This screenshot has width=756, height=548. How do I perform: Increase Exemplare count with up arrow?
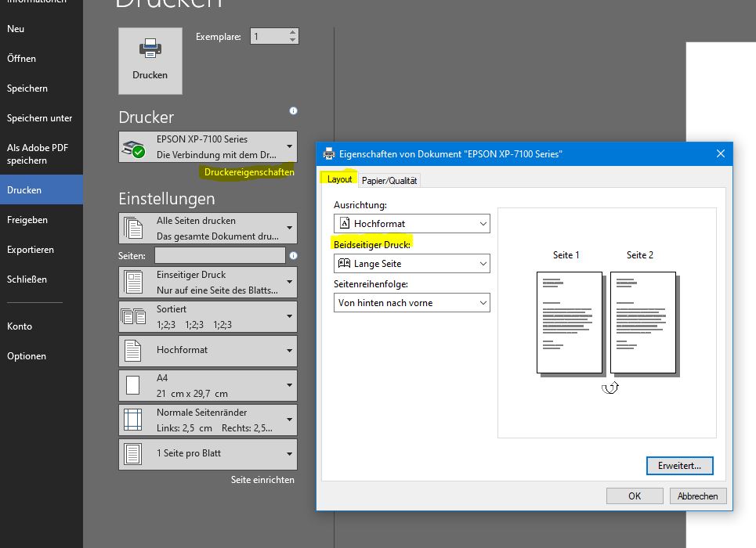[x=293, y=32]
